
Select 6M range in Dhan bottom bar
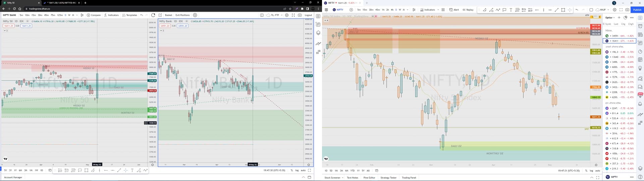click(20, 170)
